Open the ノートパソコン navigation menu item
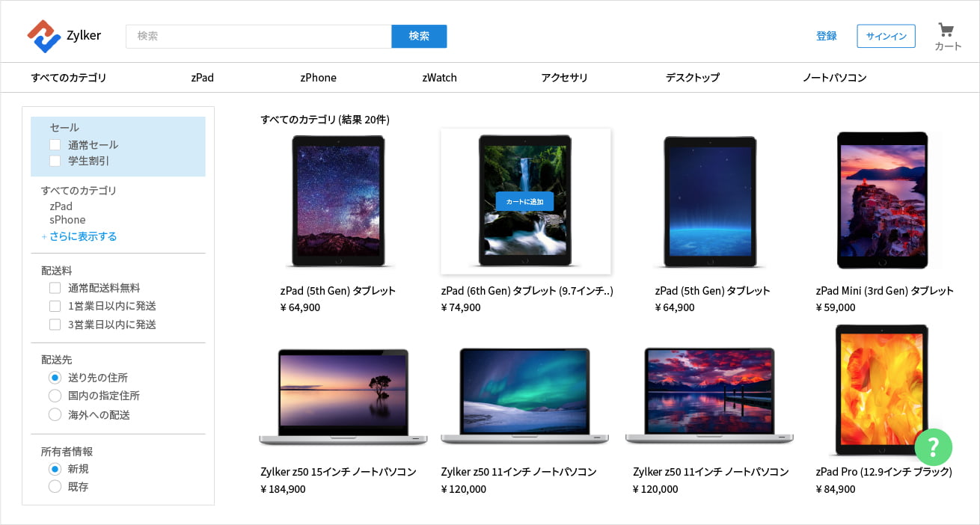This screenshot has width=980, height=525. 835,78
